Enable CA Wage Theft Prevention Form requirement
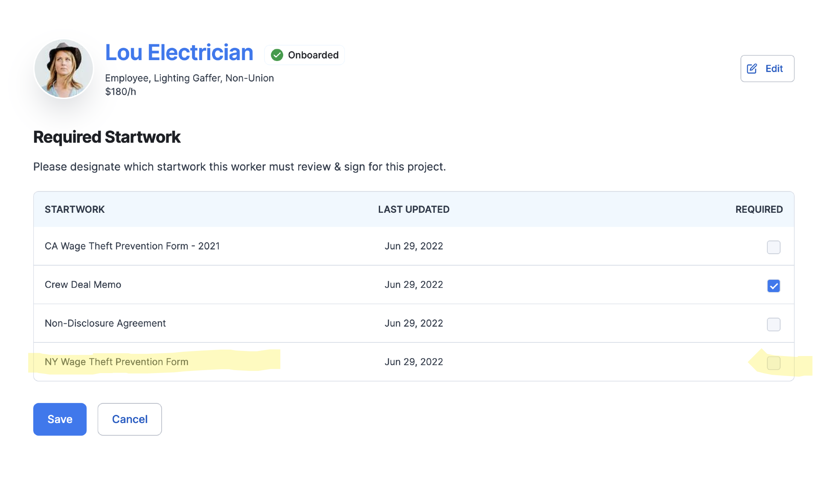 [773, 247]
